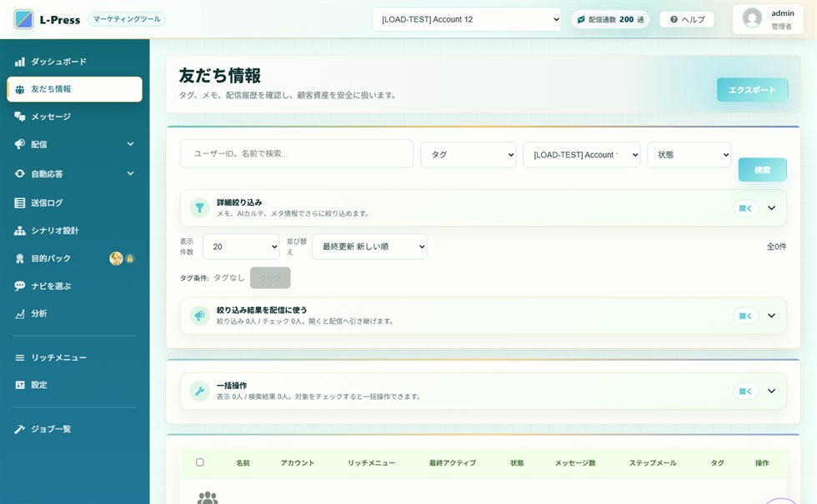Screen dimensions: 817x504
Task: Click the 配信通数 200 通 badge
Action: [610, 19]
